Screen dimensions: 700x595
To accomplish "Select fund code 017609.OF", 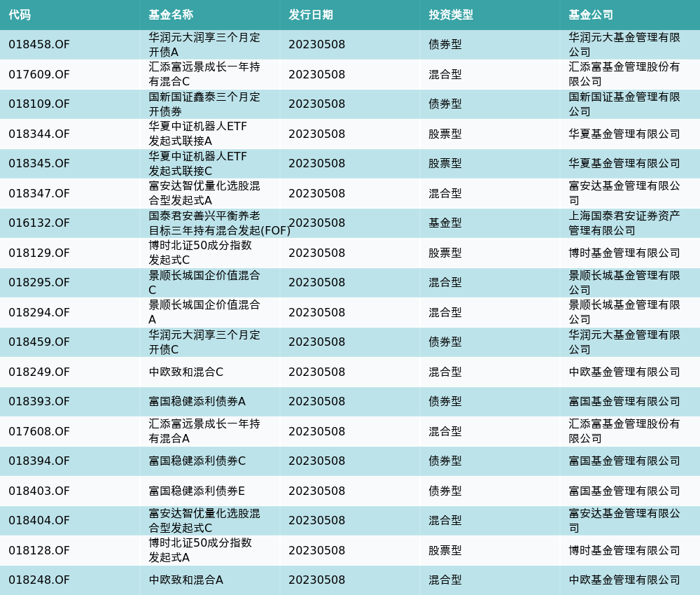I will 39,74.
